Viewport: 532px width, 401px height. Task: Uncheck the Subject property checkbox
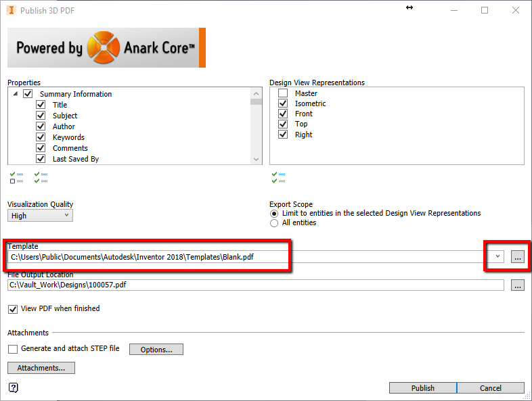click(x=41, y=115)
